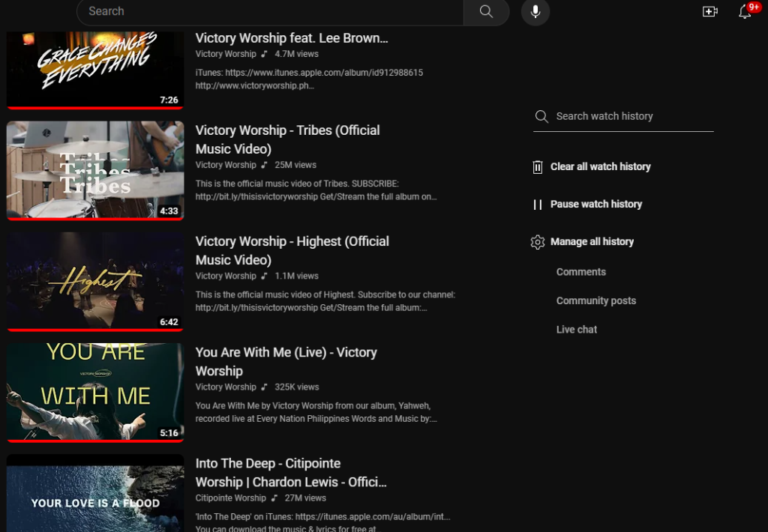This screenshot has width=768, height=532.
Task: Click red progress bar under Tribes thumbnail
Action: pos(95,219)
